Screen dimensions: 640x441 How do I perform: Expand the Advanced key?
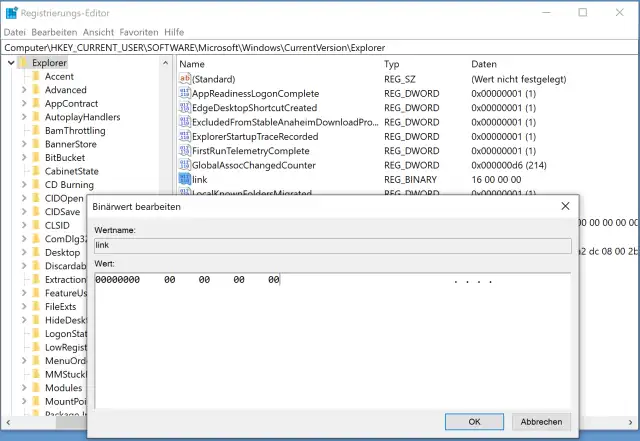24,90
